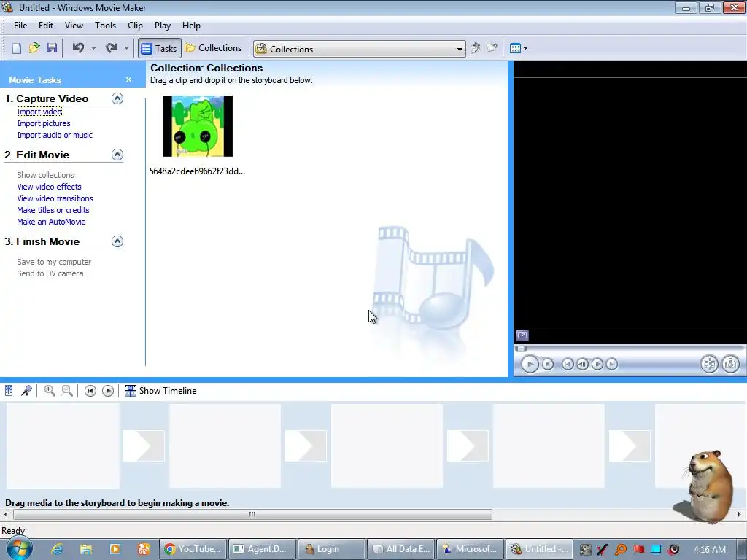Toggle the Tasks pane button

[160, 49]
